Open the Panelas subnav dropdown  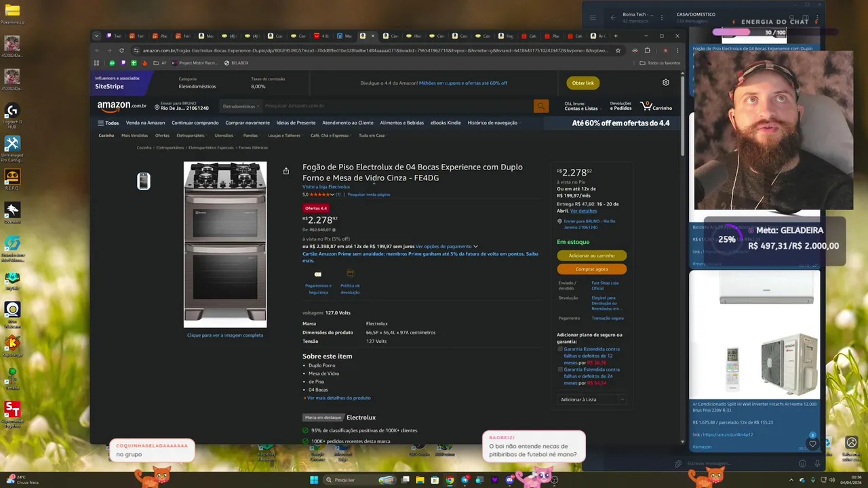point(252,136)
